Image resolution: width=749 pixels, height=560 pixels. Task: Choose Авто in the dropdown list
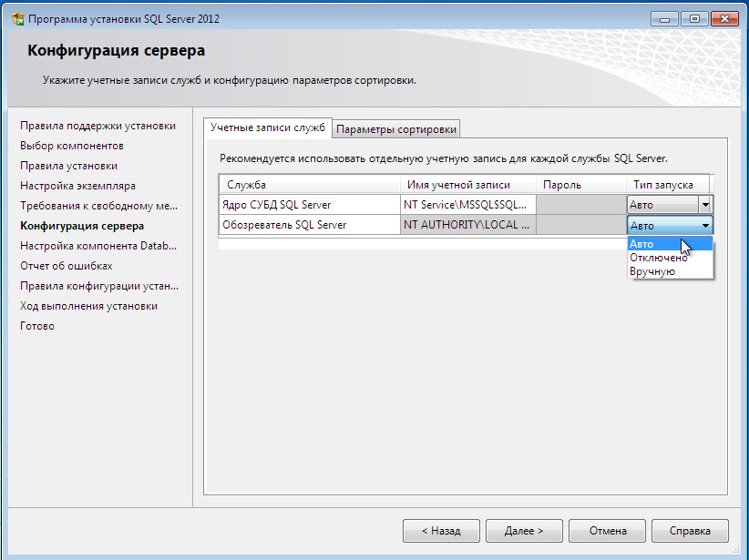(670, 244)
